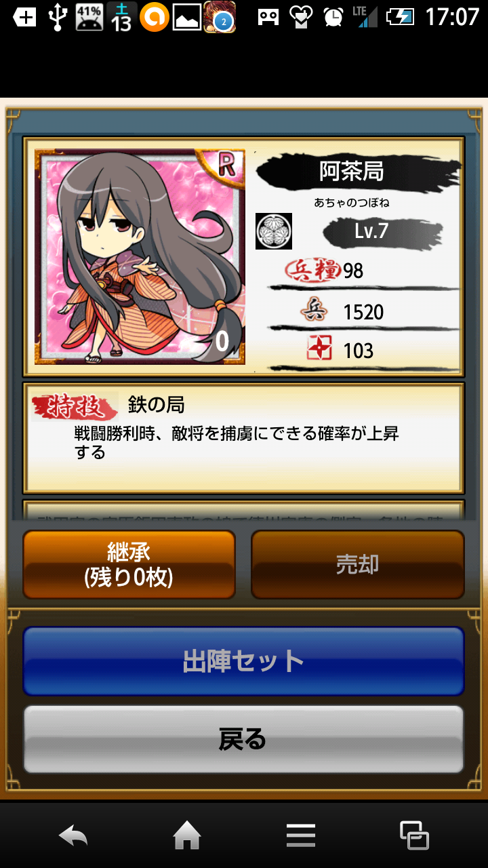Tap the 兵 troop count icon
Viewport: 488px width, 868px height.
coord(314,311)
